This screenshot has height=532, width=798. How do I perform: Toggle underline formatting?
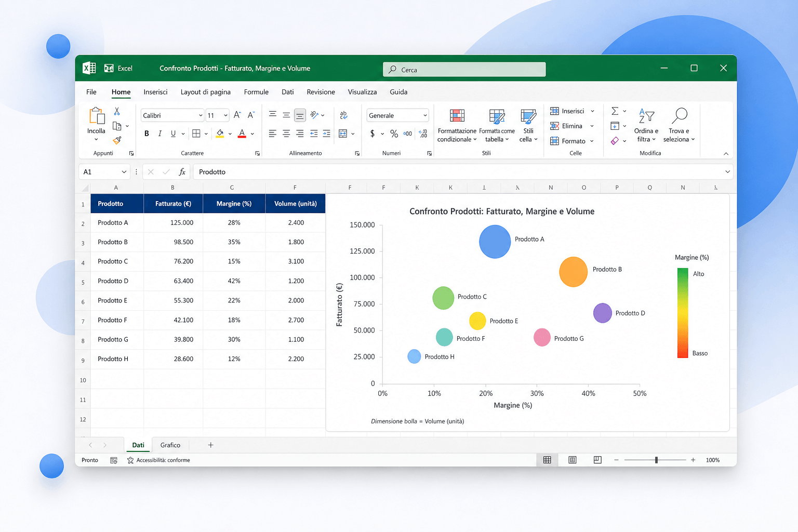173,134
